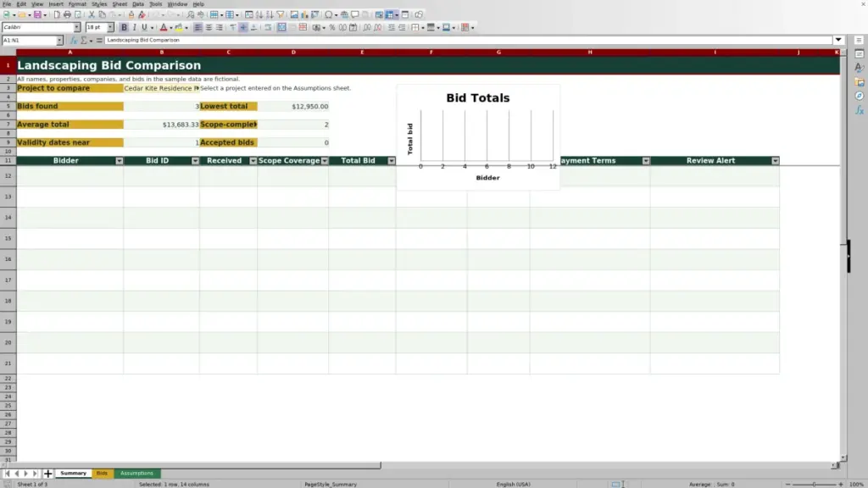Open the File menu
The height and width of the screenshot is (488, 868).
(x=7, y=4)
